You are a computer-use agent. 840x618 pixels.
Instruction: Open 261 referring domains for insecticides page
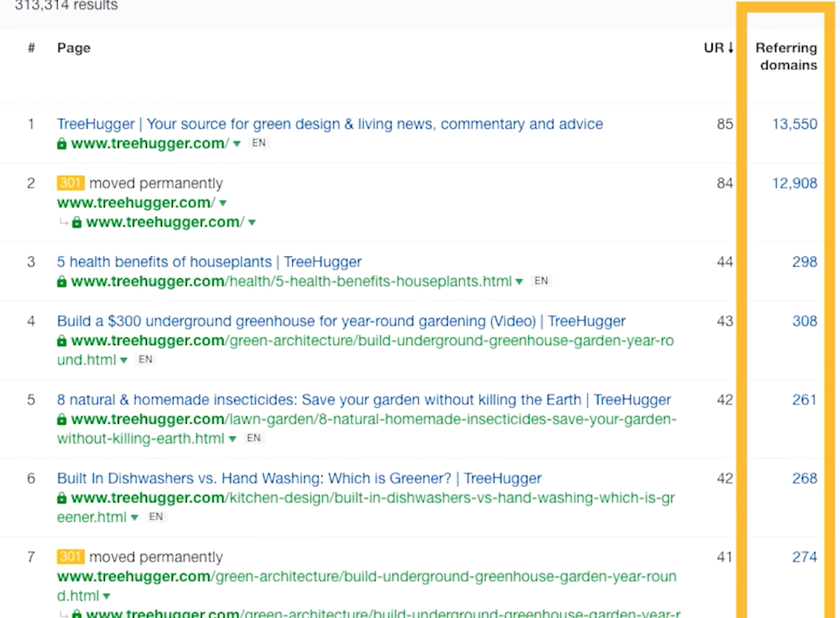[x=805, y=400]
